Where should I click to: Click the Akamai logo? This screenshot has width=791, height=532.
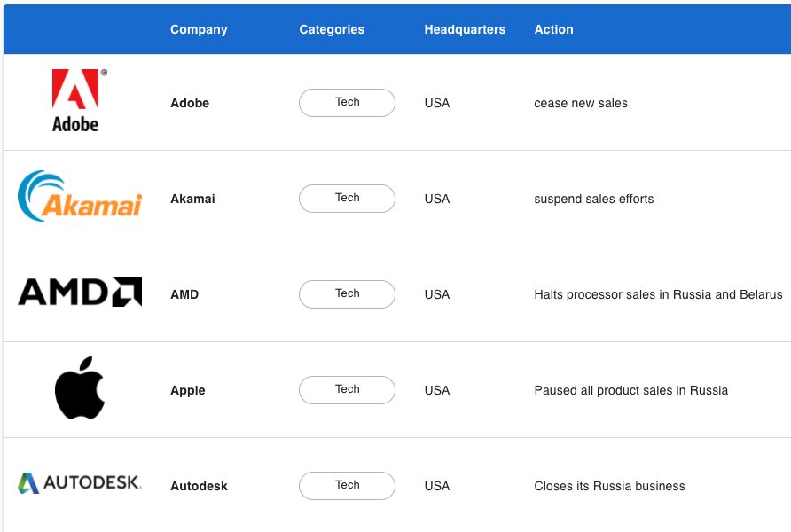(x=80, y=196)
